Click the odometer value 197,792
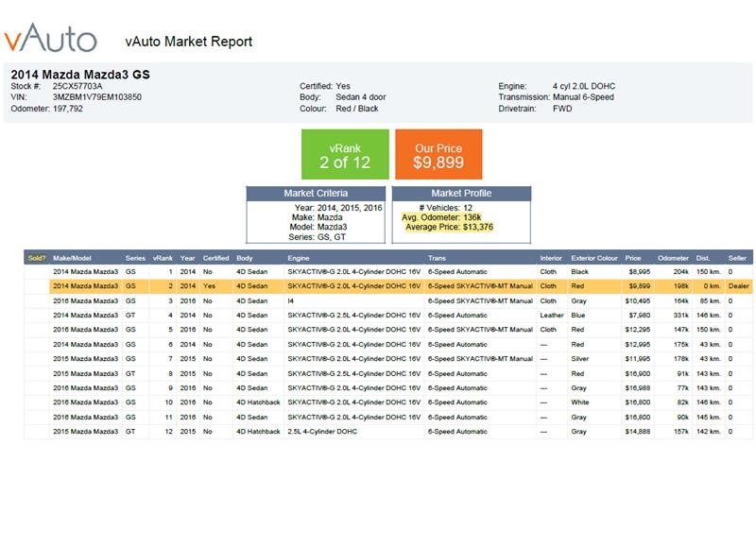 point(67,109)
